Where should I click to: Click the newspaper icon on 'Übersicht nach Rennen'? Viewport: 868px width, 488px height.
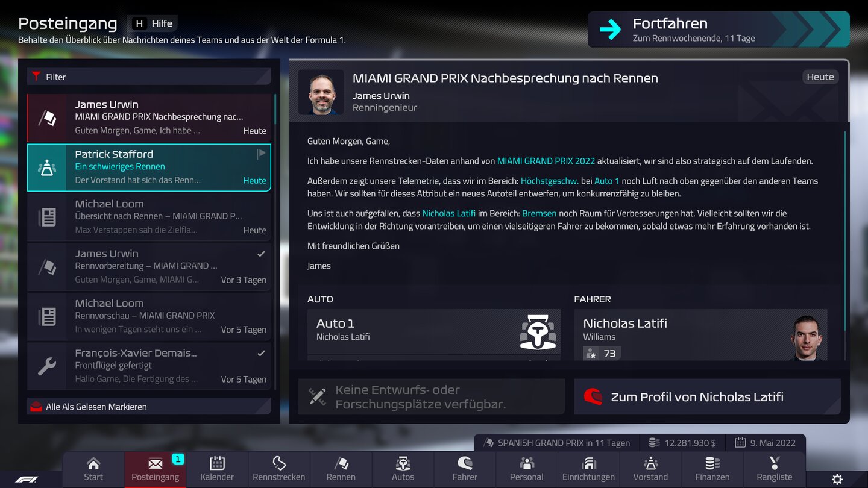click(x=47, y=217)
